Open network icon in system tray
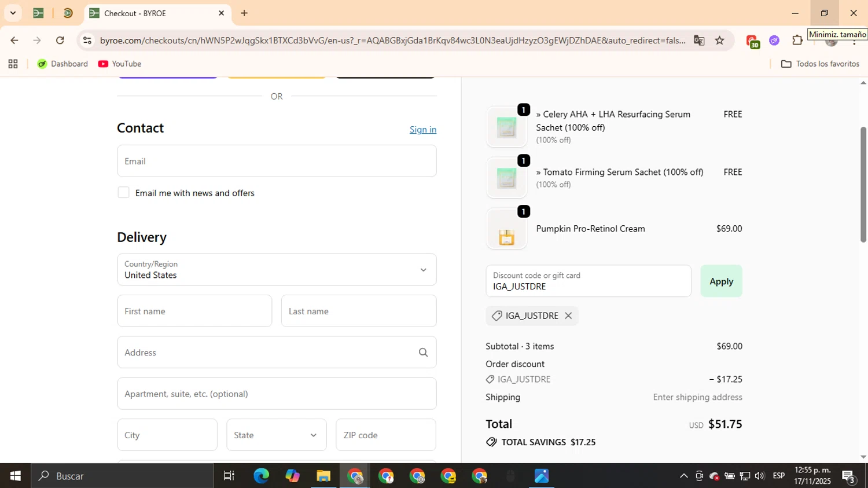The width and height of the screenshot is (868, 488). click(x=745, y=476)
